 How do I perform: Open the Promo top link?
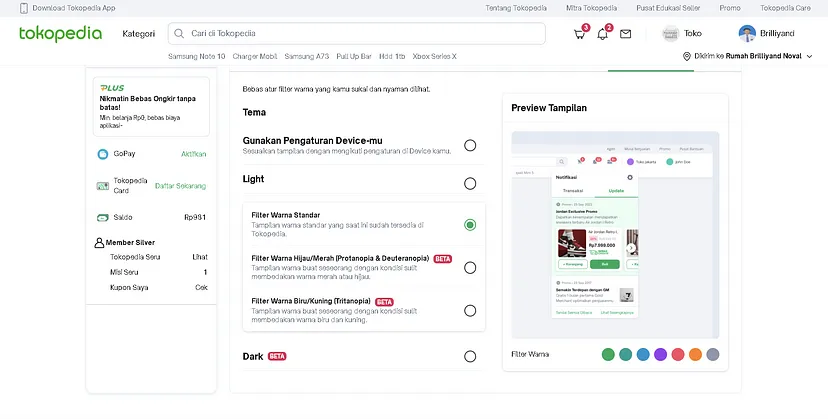point(730,8)
